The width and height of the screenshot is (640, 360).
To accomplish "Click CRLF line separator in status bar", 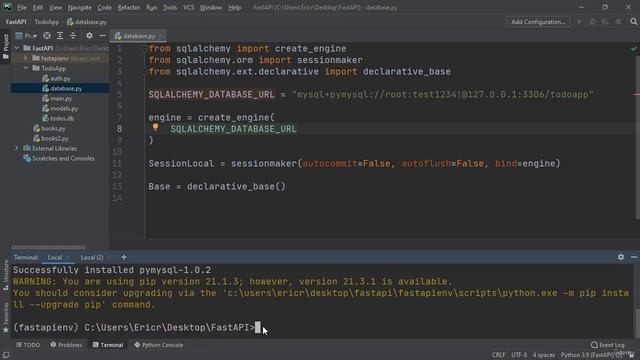I will pos(498,355).
